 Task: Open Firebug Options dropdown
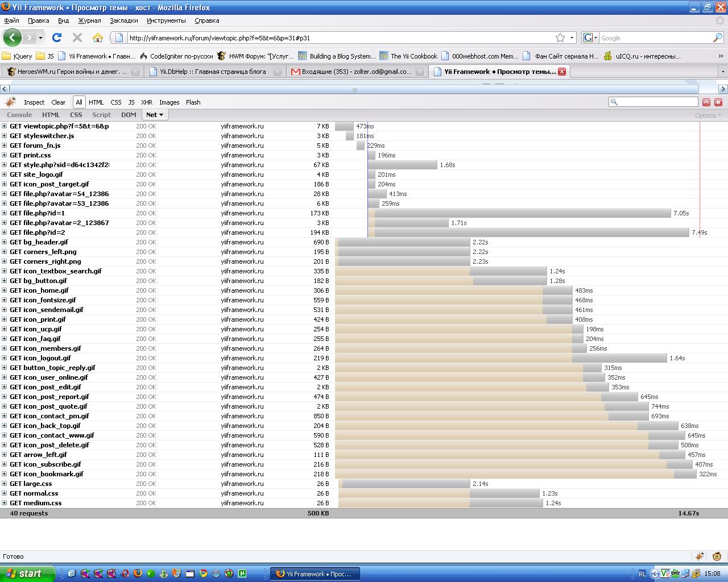(x=708, y=115)
